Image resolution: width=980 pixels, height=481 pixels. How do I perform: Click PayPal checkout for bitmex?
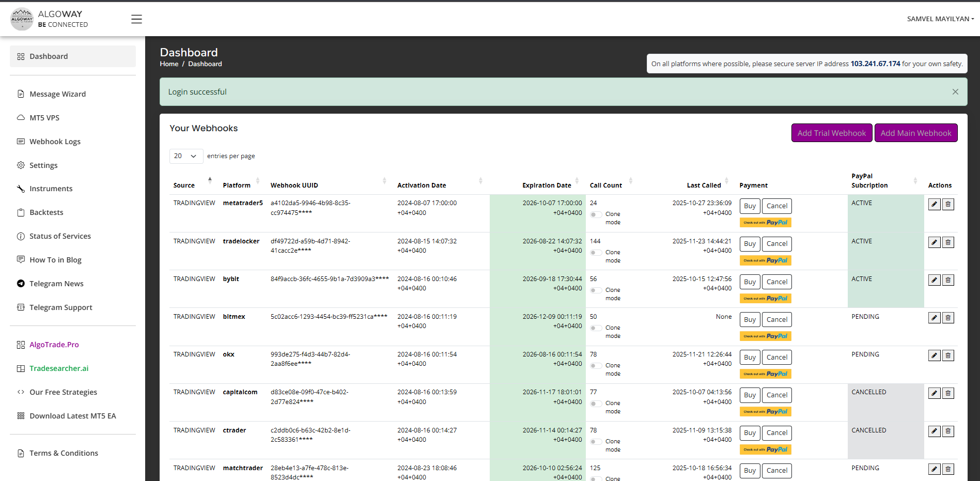point(766,336)
